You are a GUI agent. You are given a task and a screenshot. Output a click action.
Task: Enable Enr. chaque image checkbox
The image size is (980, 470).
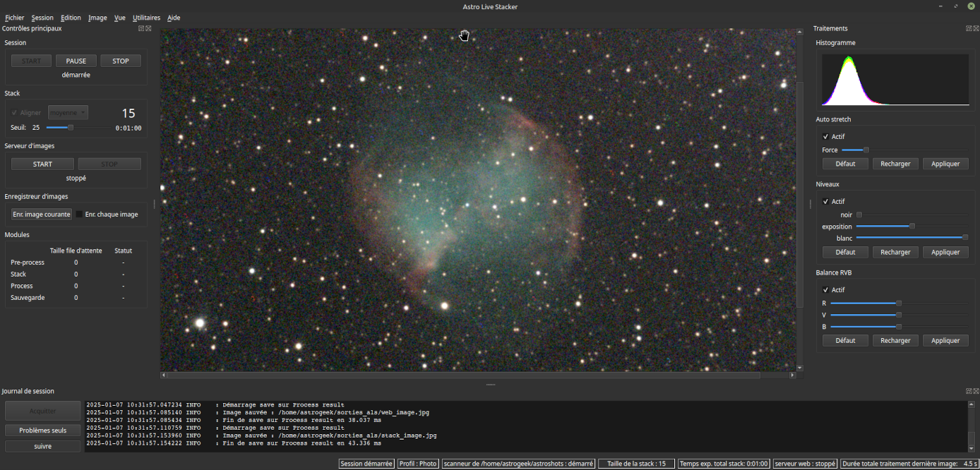(80, 215)
